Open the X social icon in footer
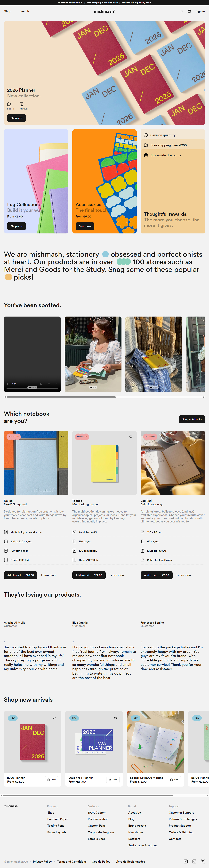The width and height of the screenshot is (209, 868). tap(203, 861)
